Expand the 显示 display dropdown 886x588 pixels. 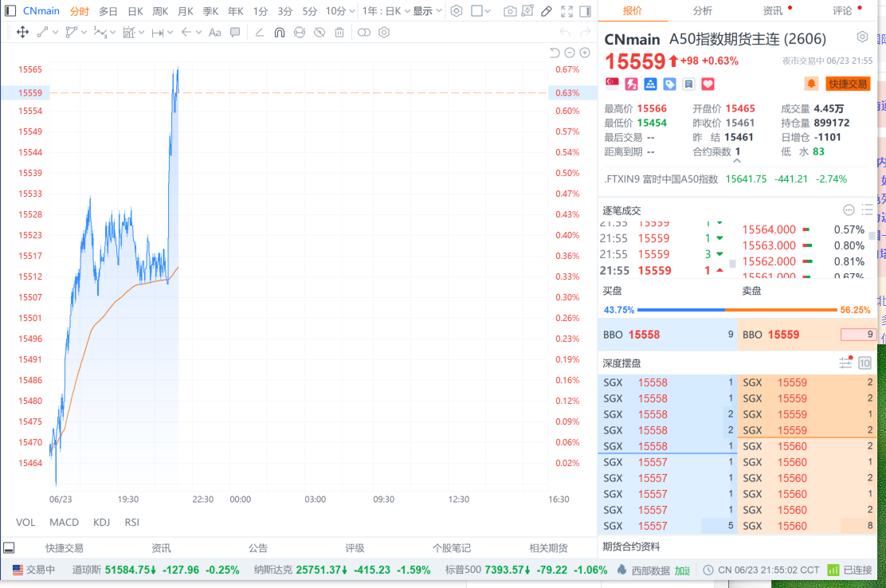[x=427, y=10]
